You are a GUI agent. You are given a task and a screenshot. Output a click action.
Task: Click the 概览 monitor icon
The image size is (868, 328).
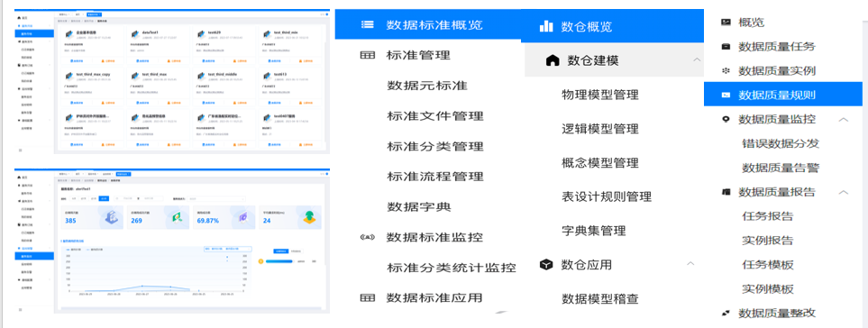(726, 23)
